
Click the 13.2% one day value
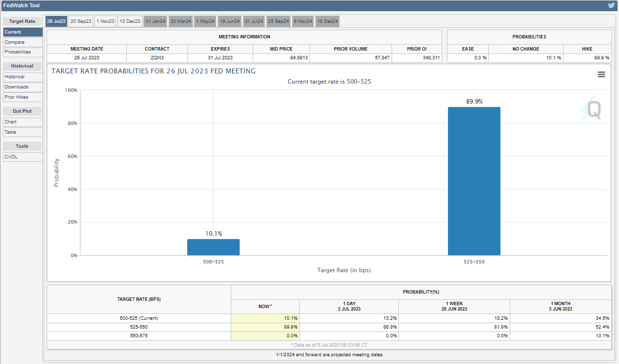[x=390, y=318]
